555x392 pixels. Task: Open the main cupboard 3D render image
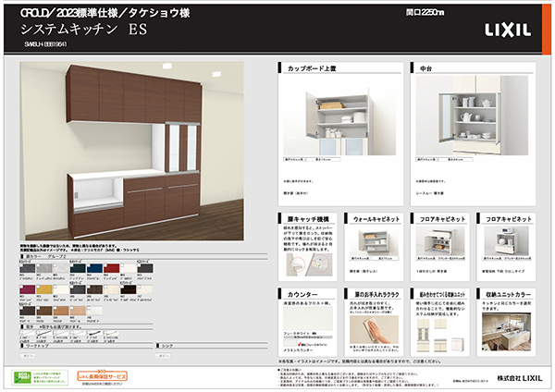[131, 151]
